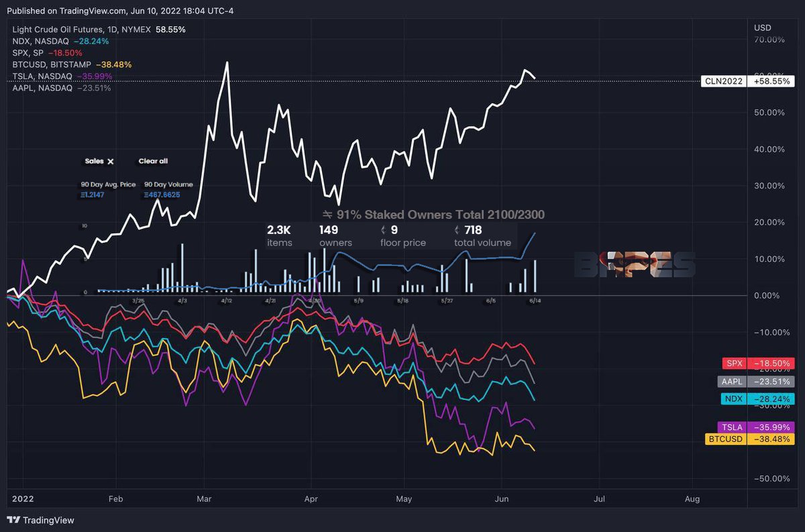Click the 91% Staked Owners headline text
805x532 pixels.
434,215
